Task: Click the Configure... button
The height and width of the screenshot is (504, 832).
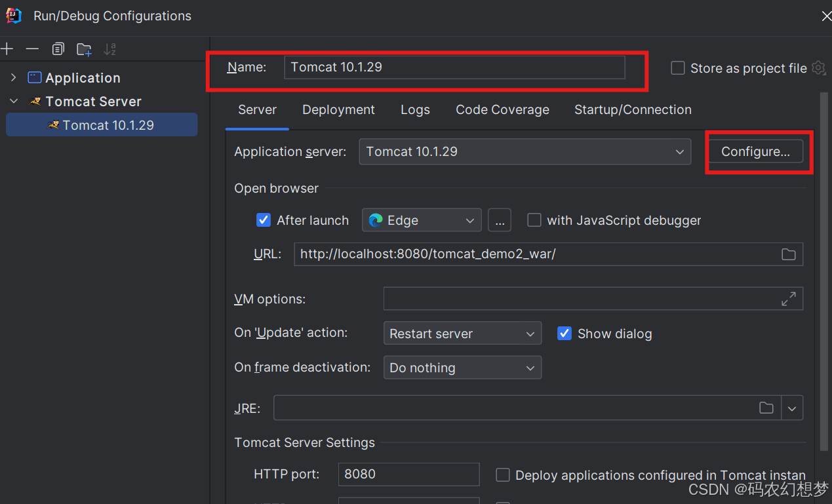Action: pyautogui.click(x=755, y=152)
